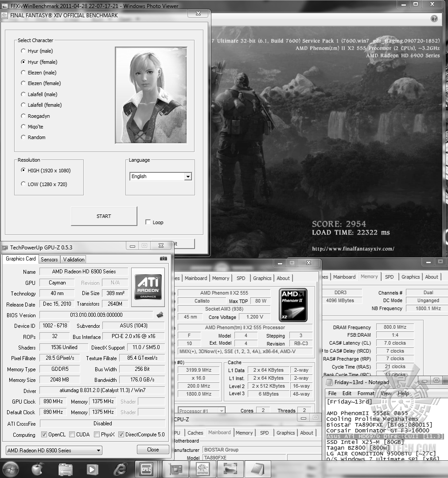
Task: Switch to the GPU-Z graphics card taskbar icon
Action: (x=175, y=470)
